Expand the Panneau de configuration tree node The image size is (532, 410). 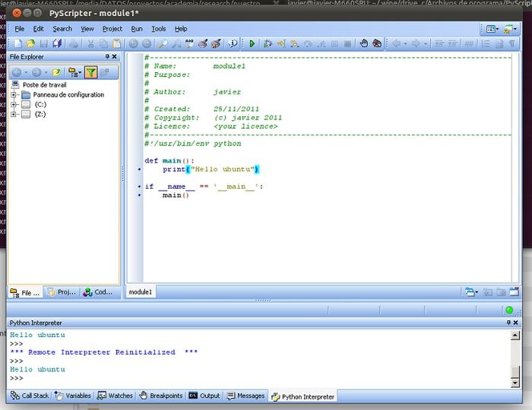point(14,95)
